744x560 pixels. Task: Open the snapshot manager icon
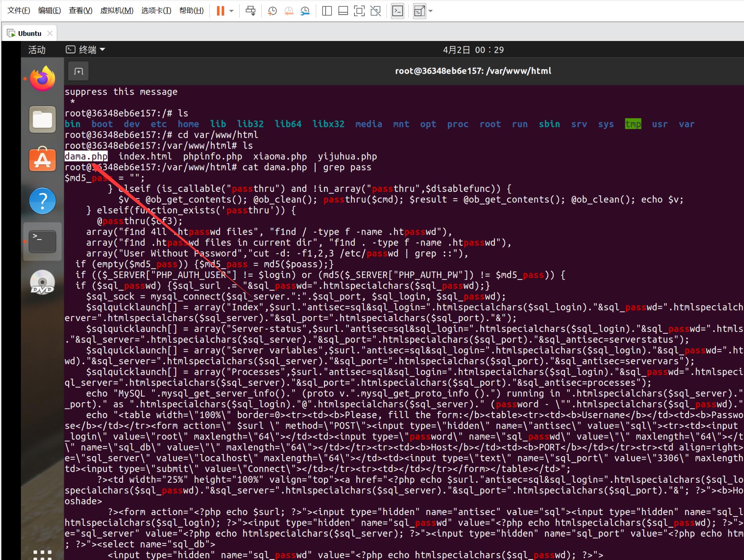(305, 11)
